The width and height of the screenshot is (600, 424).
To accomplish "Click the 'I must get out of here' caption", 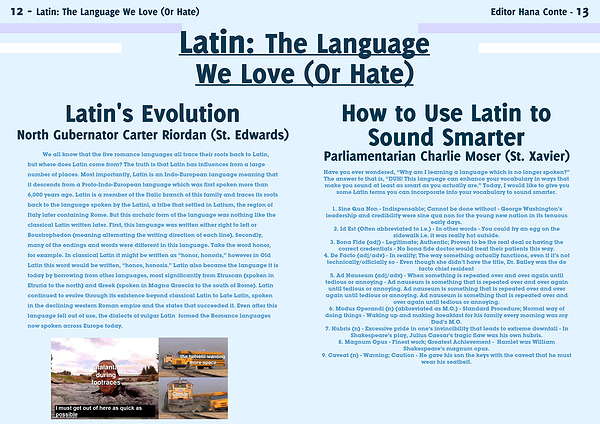I will [90, 411].
